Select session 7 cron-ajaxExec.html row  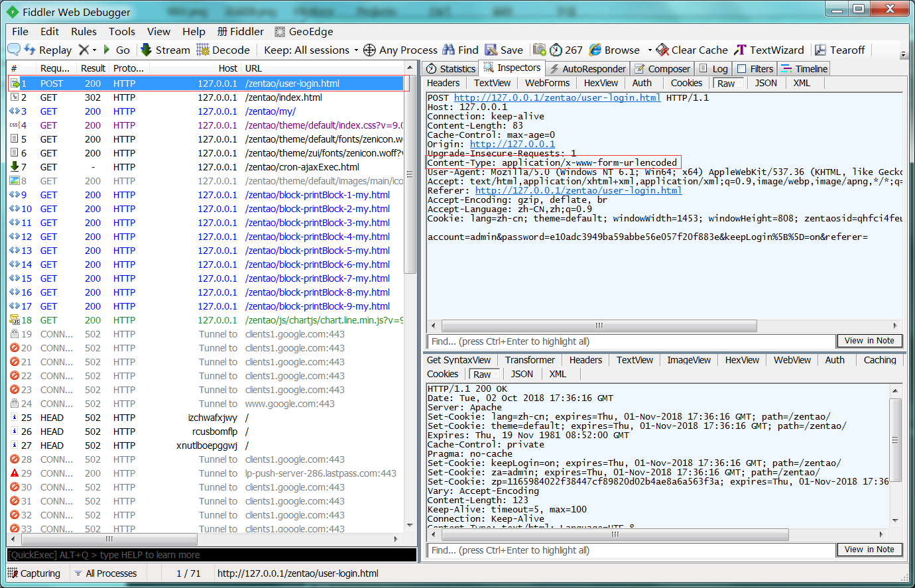(x=206, y=167)
